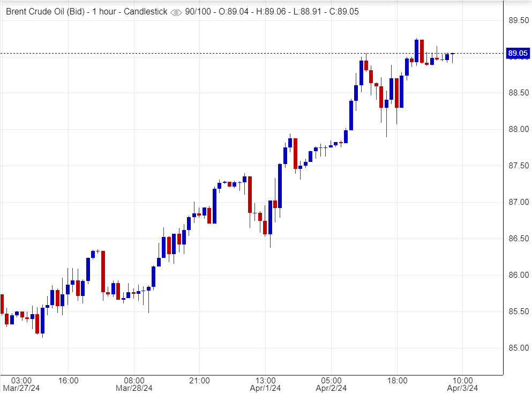Toggle the eye visibility icon in chart header

pos(176,12)
